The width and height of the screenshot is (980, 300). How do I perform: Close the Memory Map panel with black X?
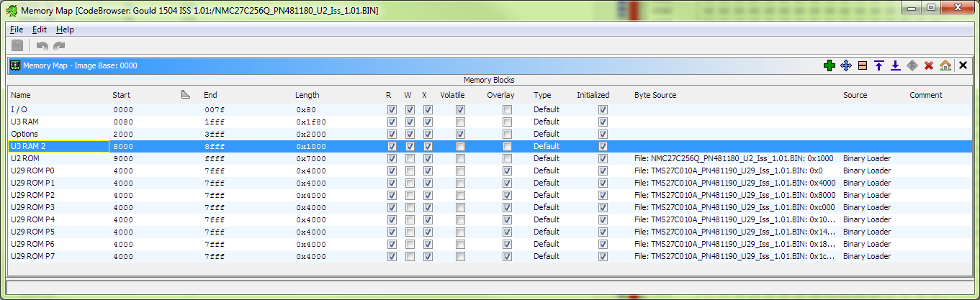pyautogui.click(x=963, y=65)
